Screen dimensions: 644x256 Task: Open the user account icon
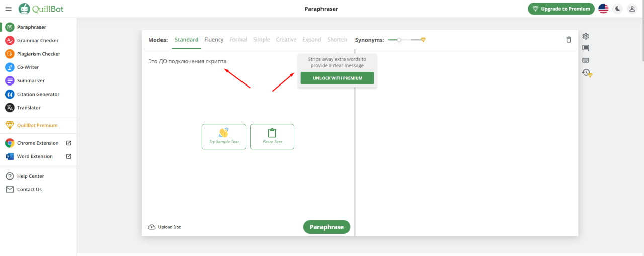632,9
